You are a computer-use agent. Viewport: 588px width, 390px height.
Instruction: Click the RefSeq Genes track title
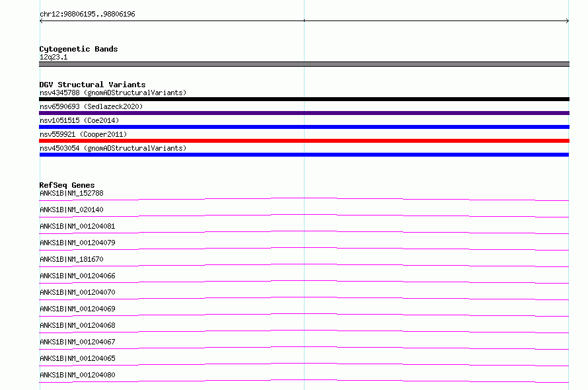point(67,185)
